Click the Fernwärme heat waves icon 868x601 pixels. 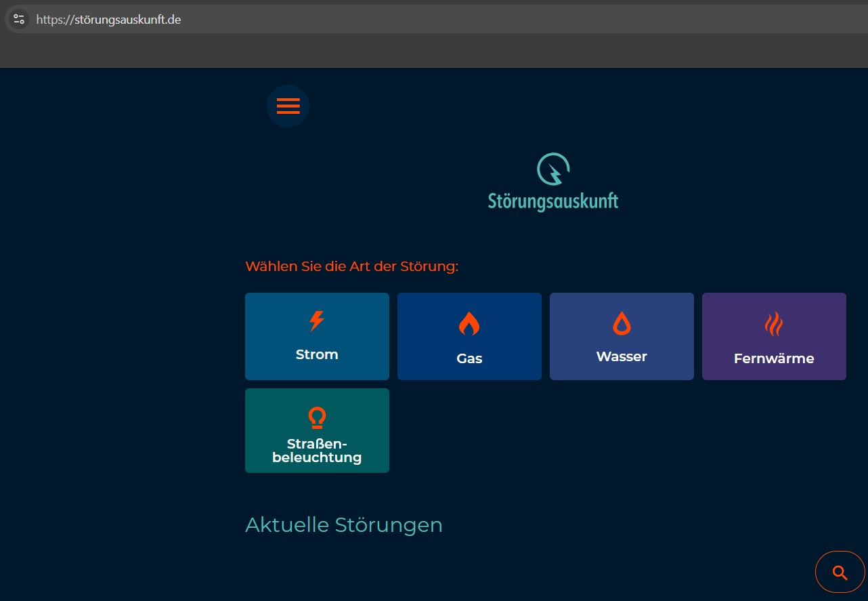click(x=774, y=325)
